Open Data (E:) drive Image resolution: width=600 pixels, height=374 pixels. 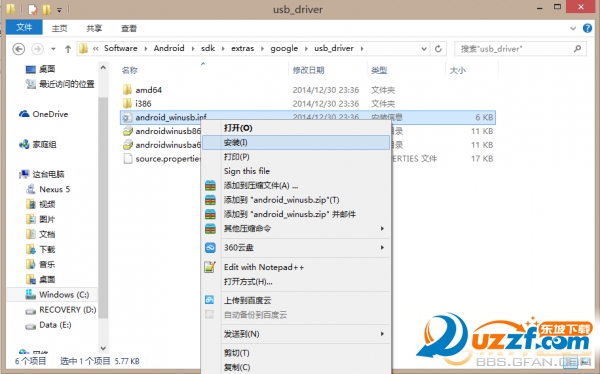(48, 325)
